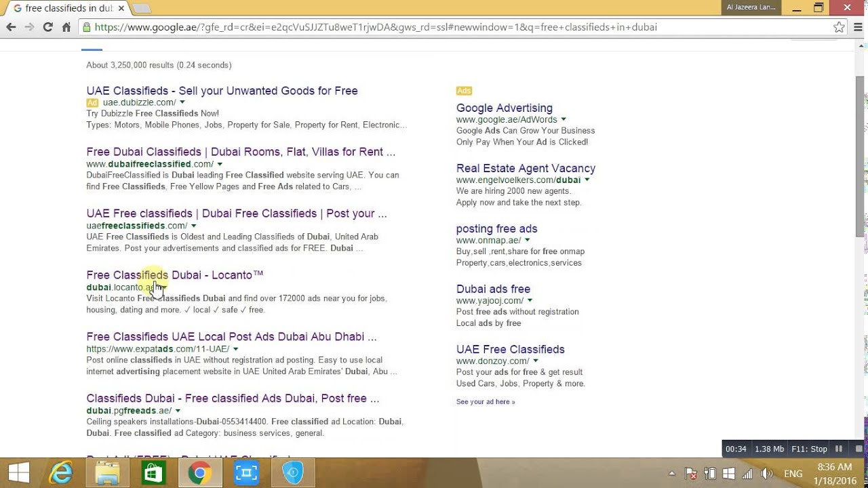This screenshot has width=868, height=488.
Task: Open the browser home page icon
Action: [x=66, y=27]
